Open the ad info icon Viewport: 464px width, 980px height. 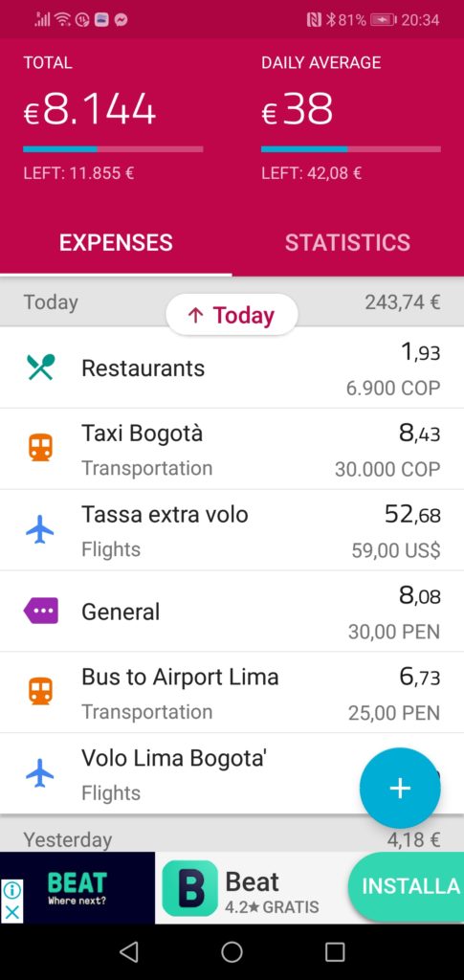coord(11,890)
